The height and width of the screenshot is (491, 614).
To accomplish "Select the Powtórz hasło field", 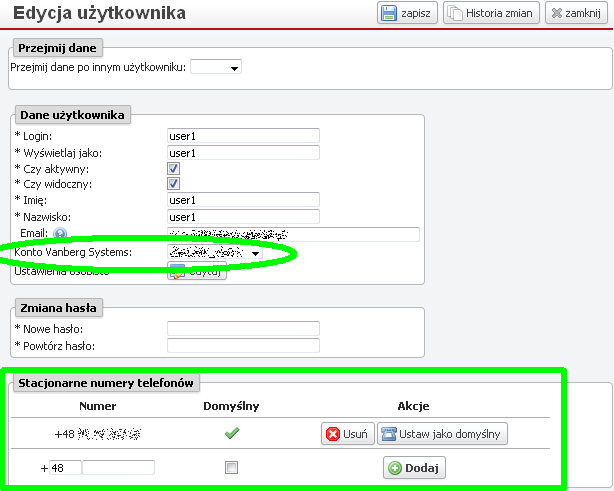I will [x=243, y=346].
